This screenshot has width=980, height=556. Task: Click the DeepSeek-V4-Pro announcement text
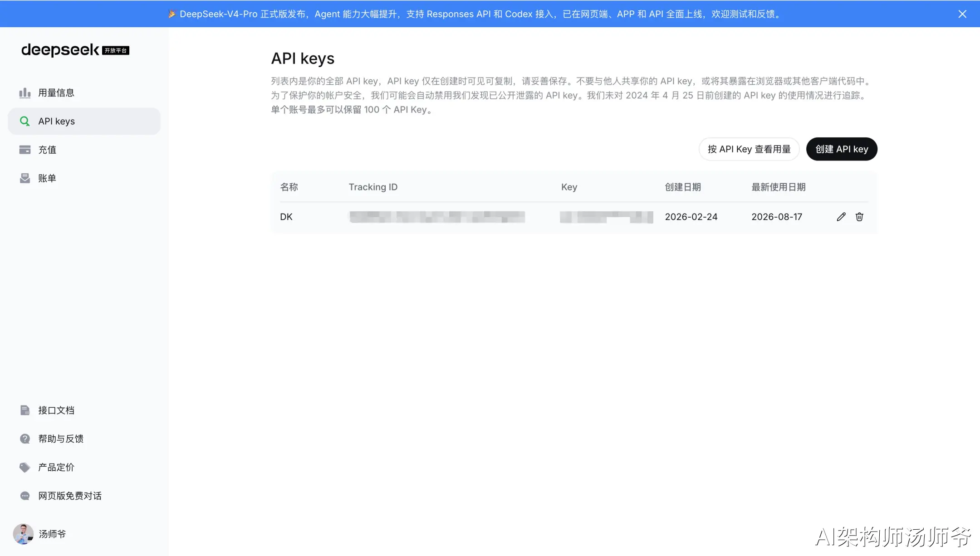coord(475,14)
